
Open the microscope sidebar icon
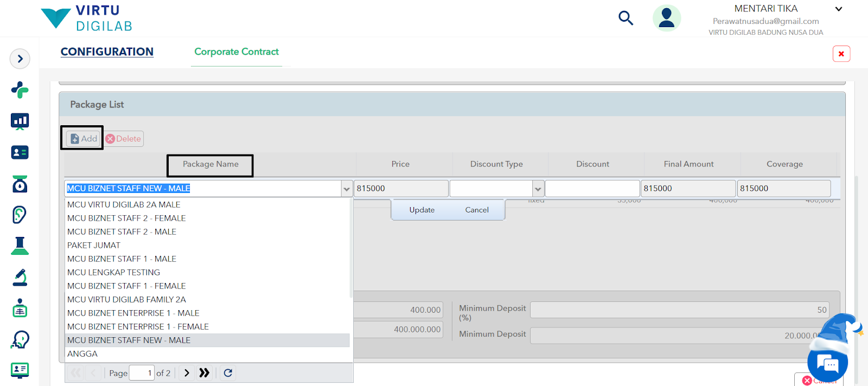(x=20, y=277)
